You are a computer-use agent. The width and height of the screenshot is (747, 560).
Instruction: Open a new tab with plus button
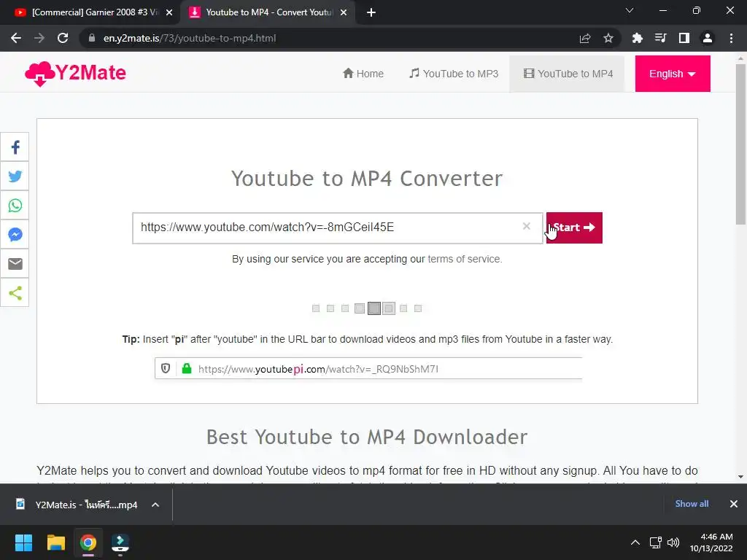click(371, 13)
